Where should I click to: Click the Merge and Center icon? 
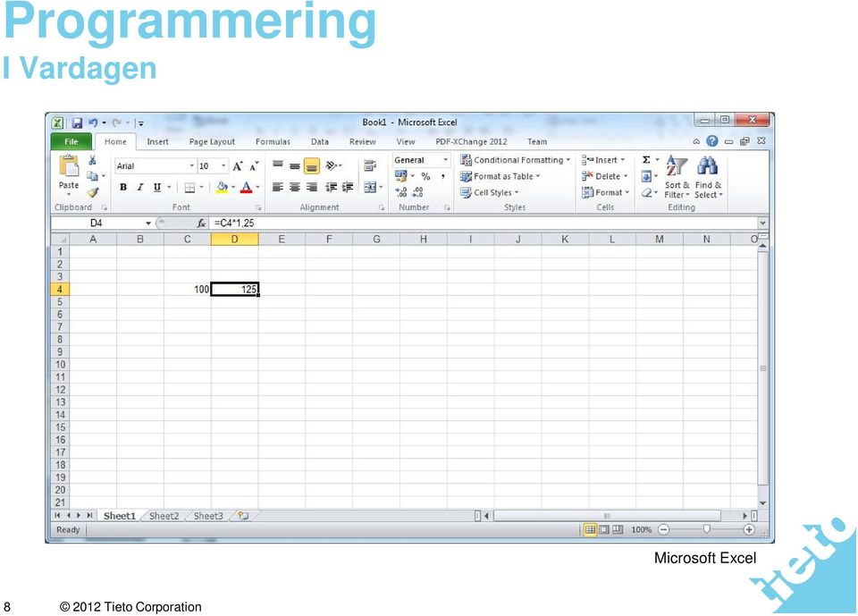[x=370, y=187]
